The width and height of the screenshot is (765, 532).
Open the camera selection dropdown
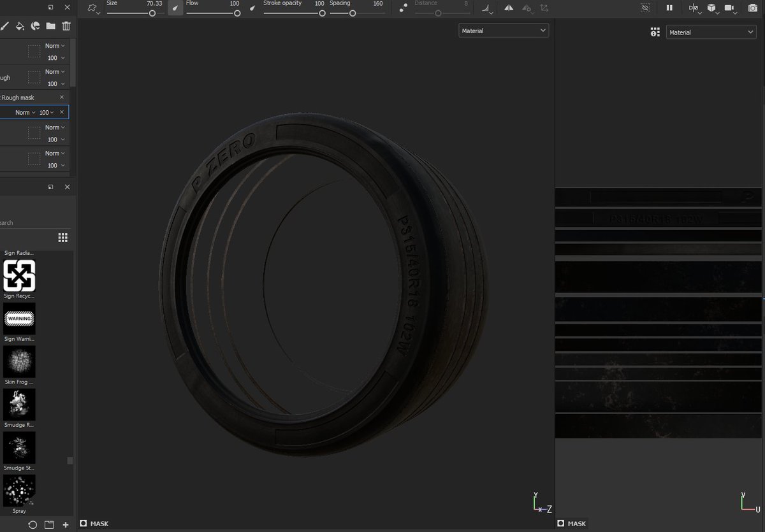[x=730, y=8]
